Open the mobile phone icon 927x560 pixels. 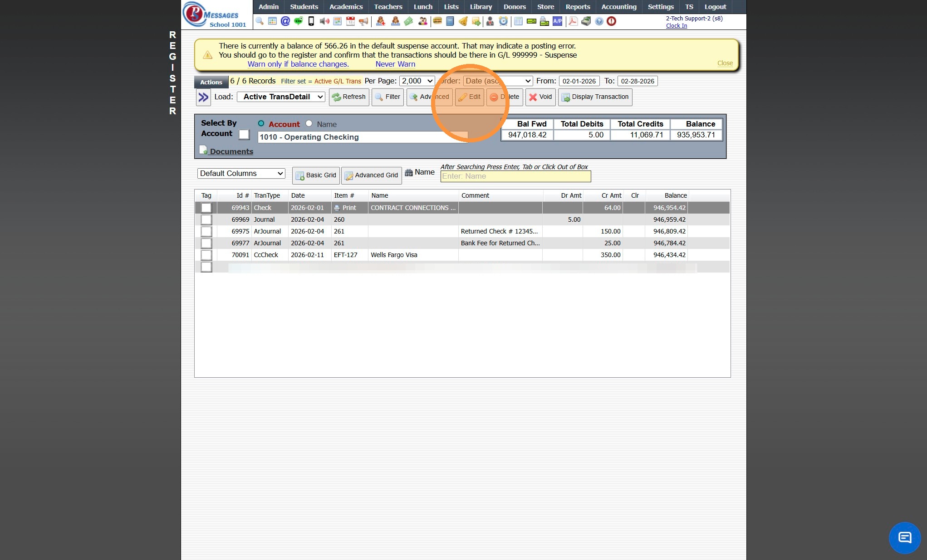[x=311, y=21]
